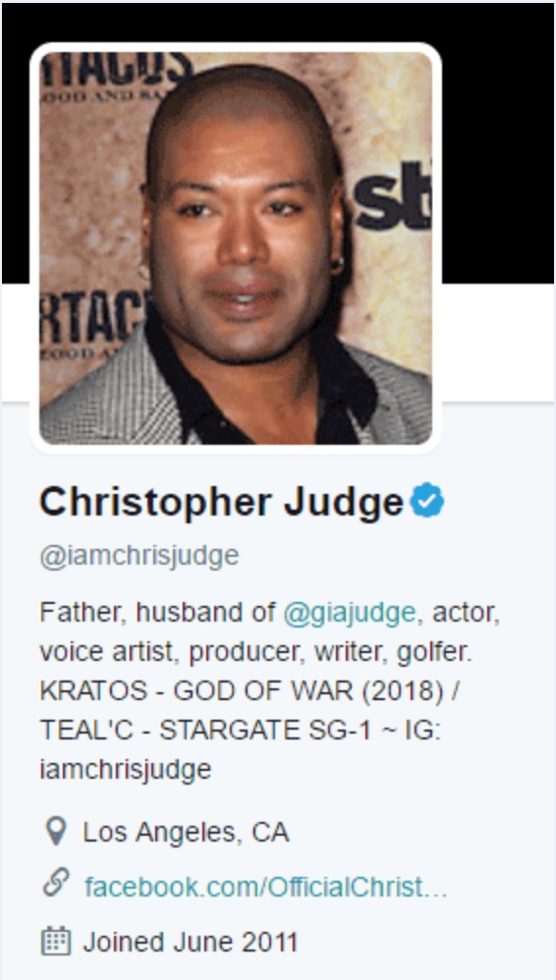Click the iamchrisjudge Instagram handle in bio
Viewport: 556px width, 980px height.
pos(125,770)
